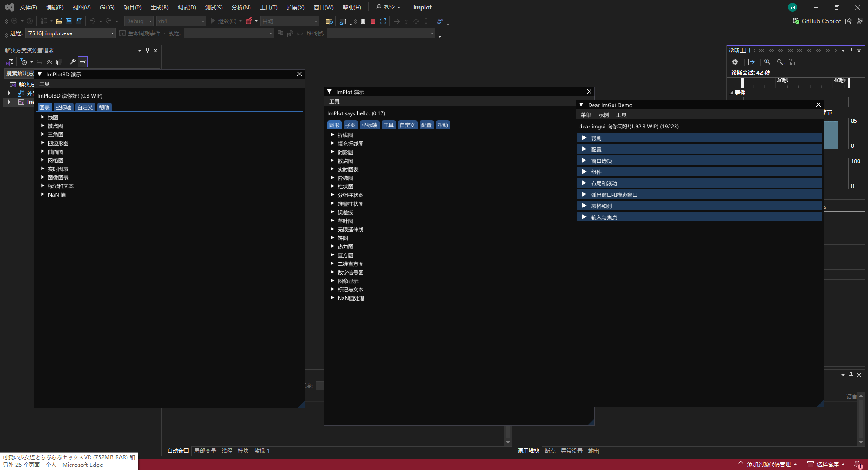Click Show All Files icon in Solution Explorer
This screenshot has width=868, height=470.
pos(59,62)
